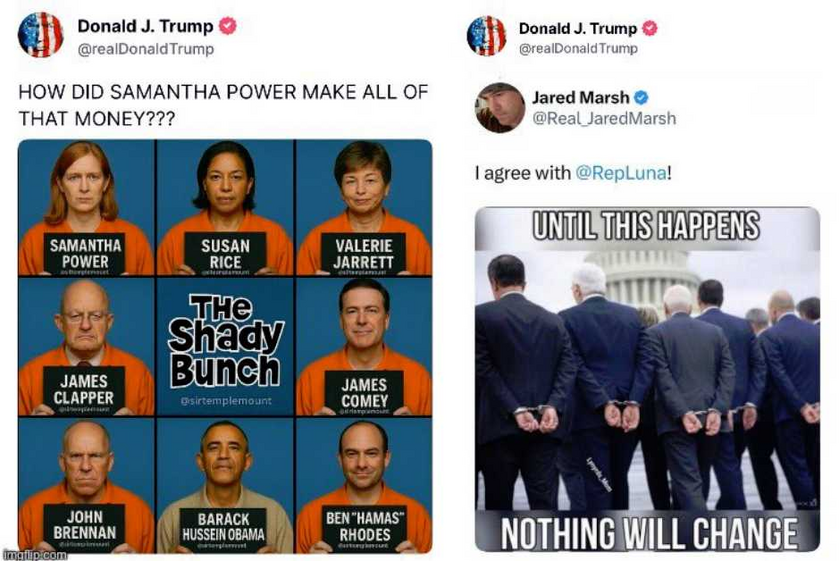Click the blue verified badge beside Jared Marsh
The image size is (839, 561).
(641, 97)
